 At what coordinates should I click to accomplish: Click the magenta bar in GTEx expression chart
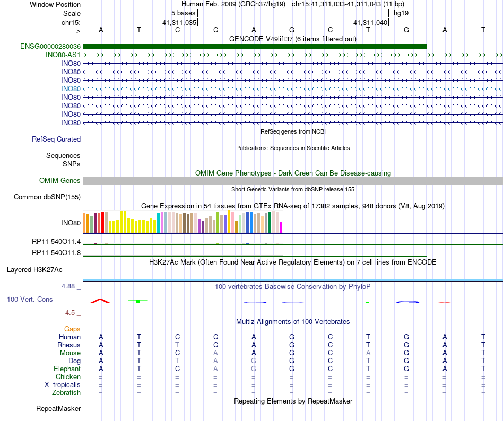pos(281,227)
